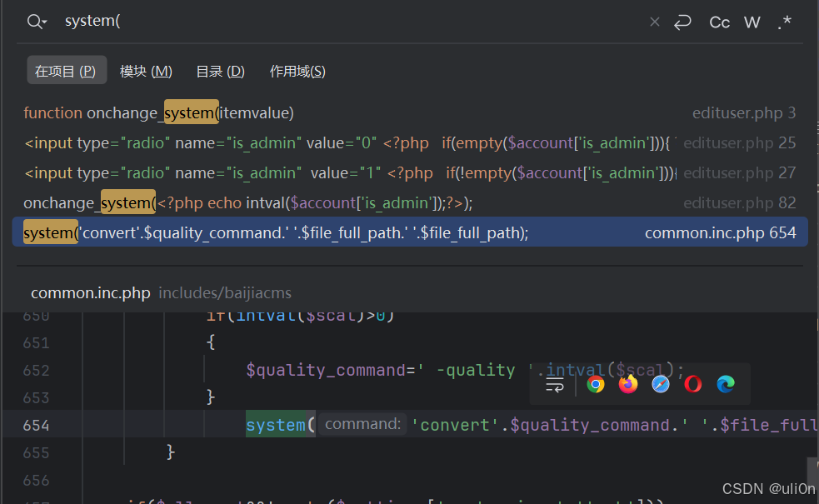Viewport: 819px width, 504px height.
Task: Select result function onchange_system(itemvalue)
Action: tap(410, 112)
